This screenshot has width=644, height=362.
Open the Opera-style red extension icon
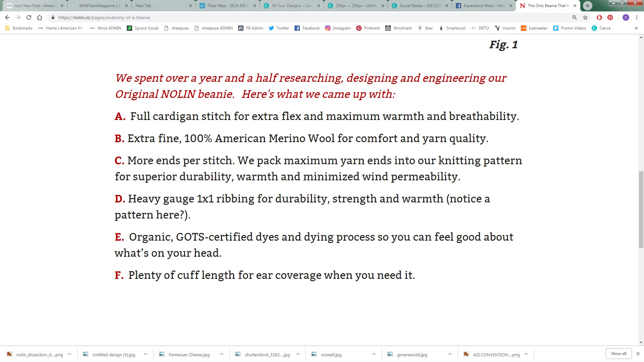click(599, 17)
